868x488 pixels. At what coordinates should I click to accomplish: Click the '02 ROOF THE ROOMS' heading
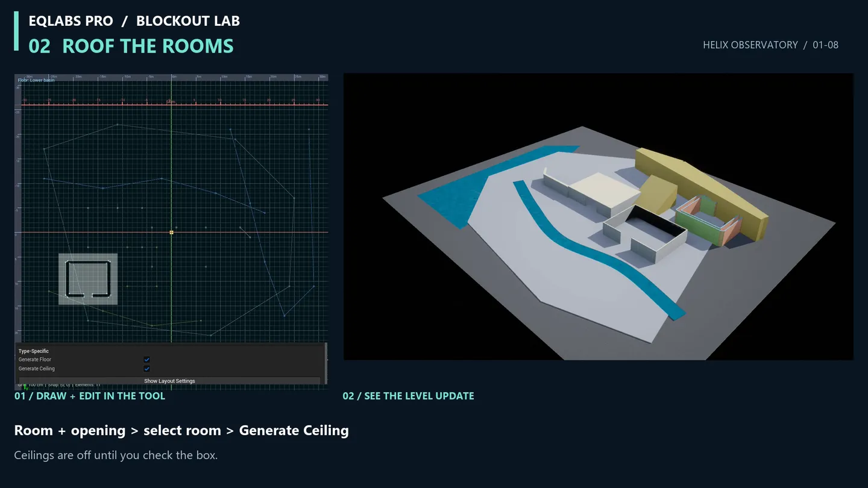point(131,46)
